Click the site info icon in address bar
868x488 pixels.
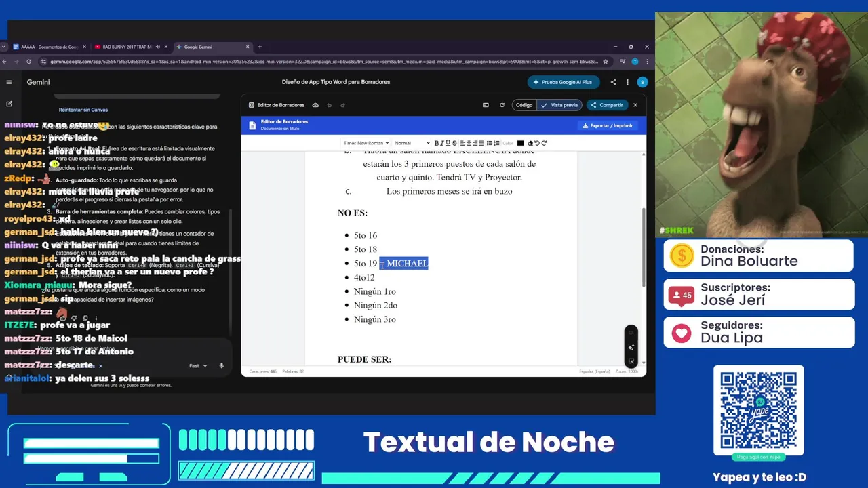point(44,61)
